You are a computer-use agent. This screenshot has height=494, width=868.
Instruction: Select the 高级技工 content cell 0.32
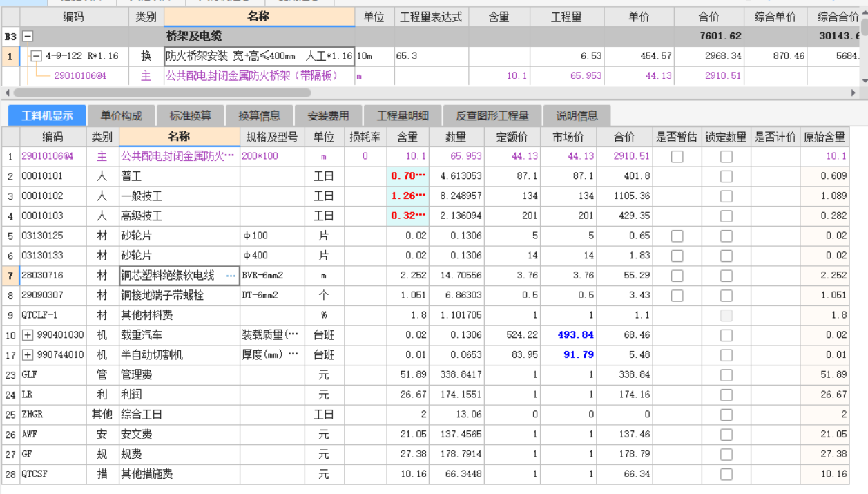407,216
